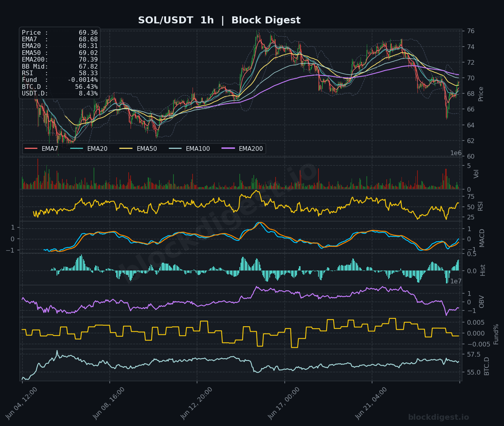Image resolution: width=504 pixels, height=426 pixels.
Task: Click the Price value 69.36 in info box
Action: (x=88, y=33)
